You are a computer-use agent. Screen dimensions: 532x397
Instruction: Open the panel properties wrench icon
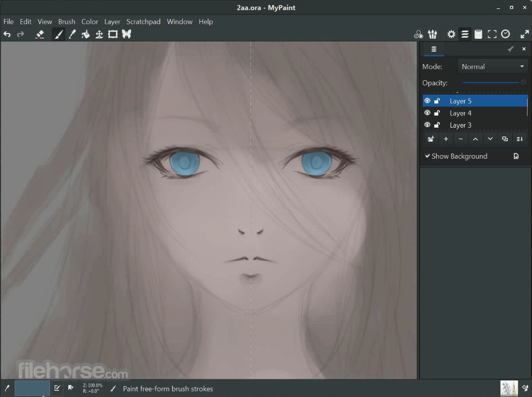point(511,49)
